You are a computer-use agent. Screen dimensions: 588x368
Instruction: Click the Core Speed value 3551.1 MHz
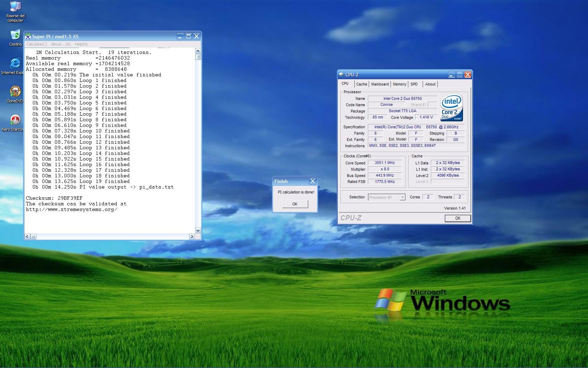[x=385, y=163]
